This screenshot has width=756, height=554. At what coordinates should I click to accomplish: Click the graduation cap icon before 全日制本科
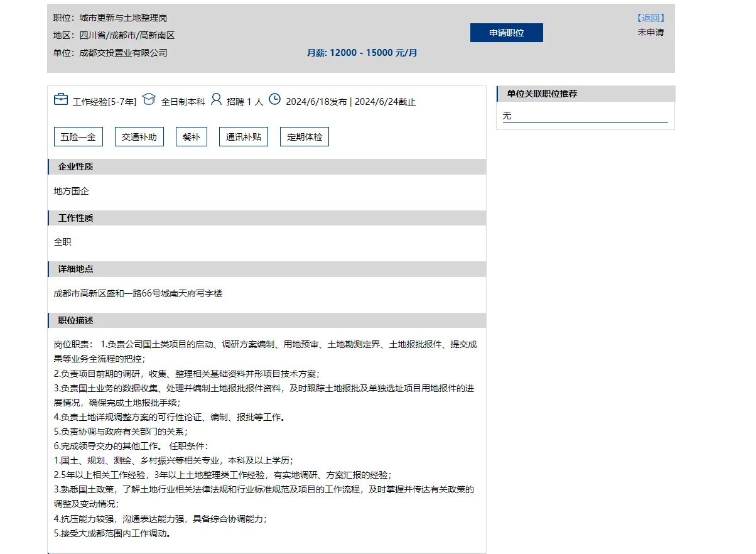pos(149,99)
